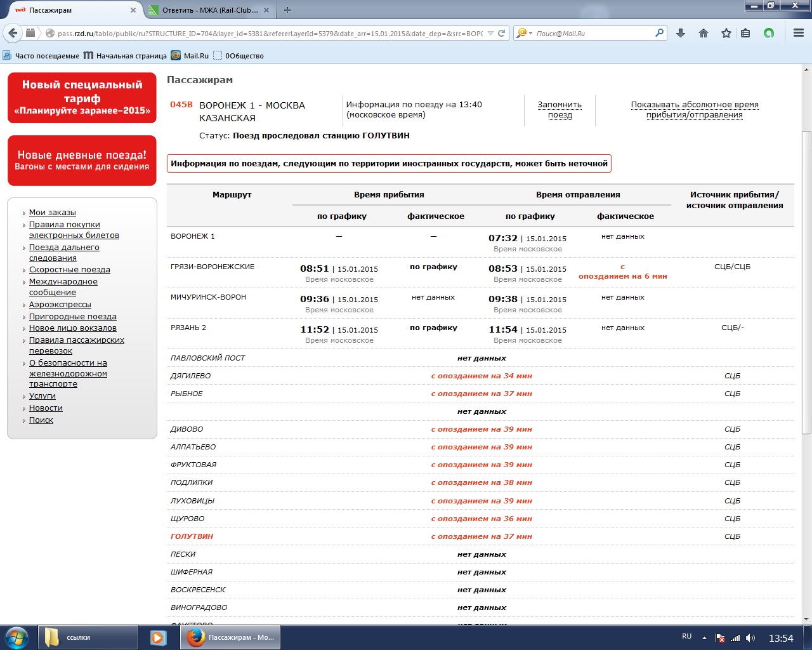This screenshot has width=812, height=650.
Task: Click the 'Новые дневные поезда!' red banner
Action: [x=82, y=161]
